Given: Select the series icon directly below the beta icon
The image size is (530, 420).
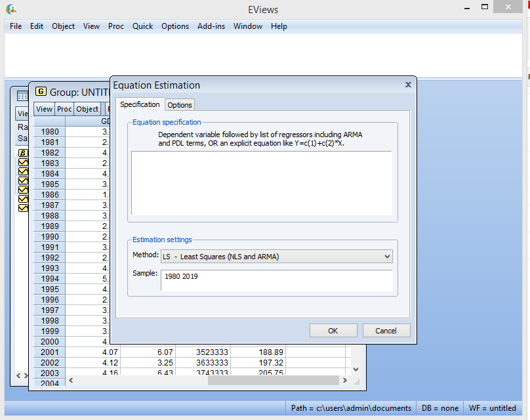Looking at the screenshot, I should pyautogui.click(x=23, y=162).
